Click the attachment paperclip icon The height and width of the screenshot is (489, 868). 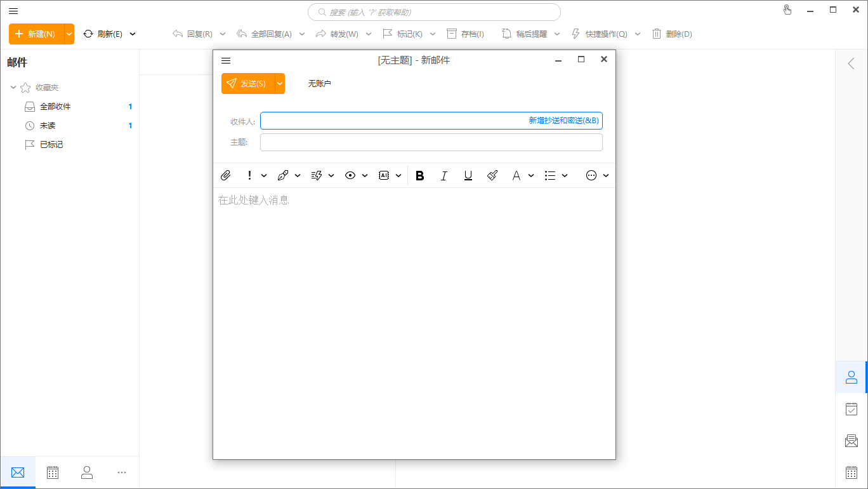coord(225,175)
